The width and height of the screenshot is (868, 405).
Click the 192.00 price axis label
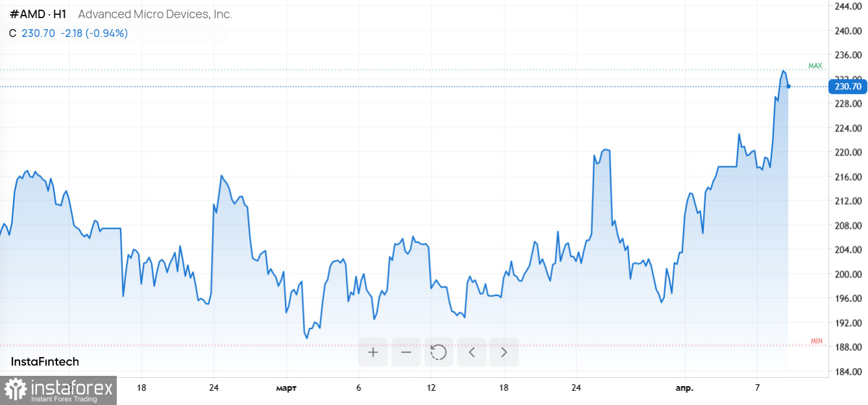(x=850, y=323)
